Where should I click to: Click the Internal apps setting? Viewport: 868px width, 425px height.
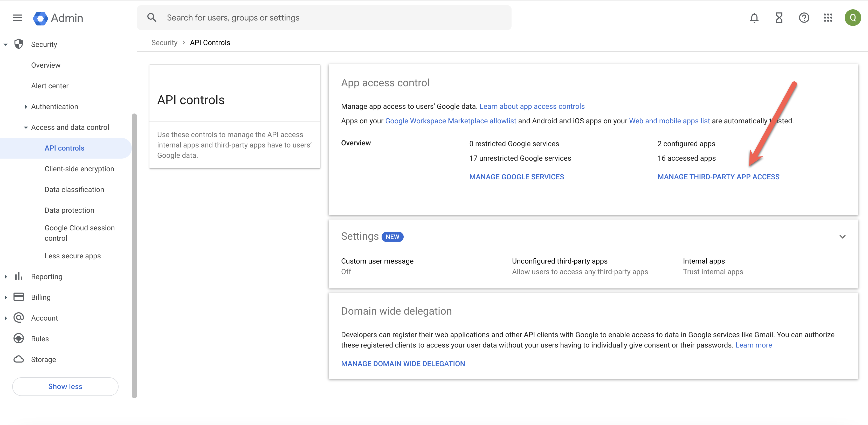point(713,266)
